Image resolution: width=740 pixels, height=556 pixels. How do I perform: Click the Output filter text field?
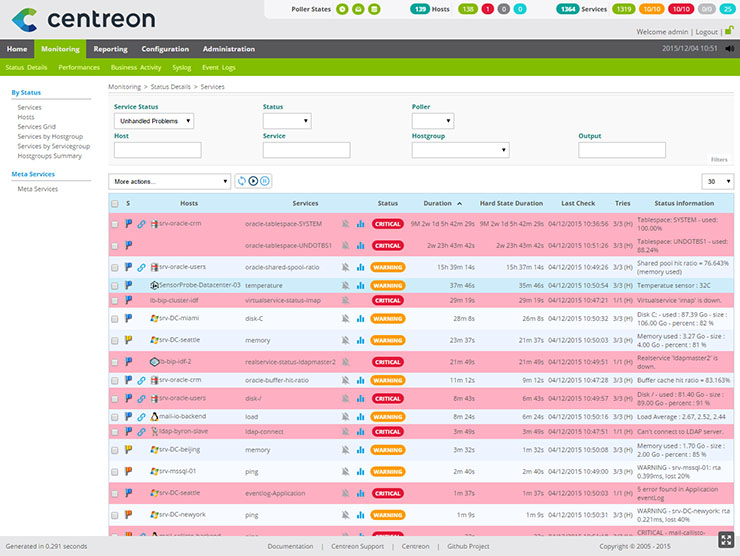click(621, 150)
